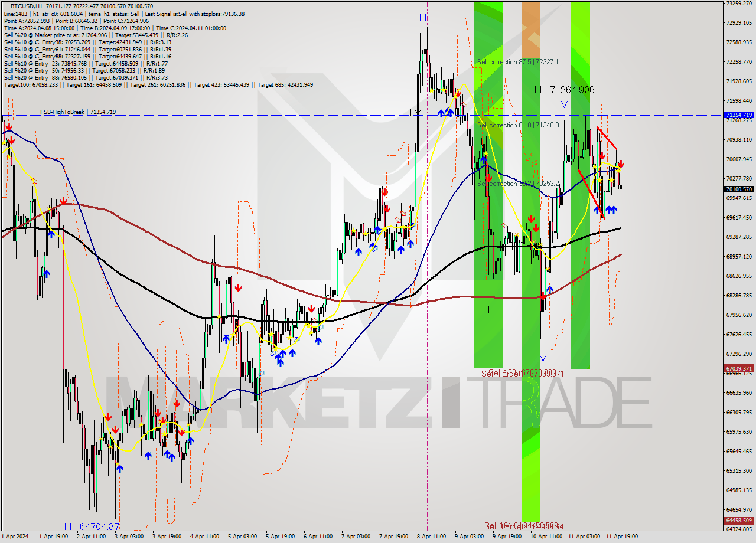Image resolution: width=756 pixels, height=543 pixels.
Task: Select 'Sell correction 61.8 | 71246.0' label
Action: click(x=517, y=125)
